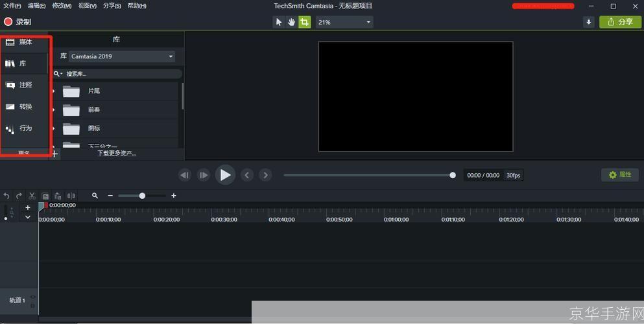Click the library list vertical scrollbar
644x324 pixels.
(182, 97)
